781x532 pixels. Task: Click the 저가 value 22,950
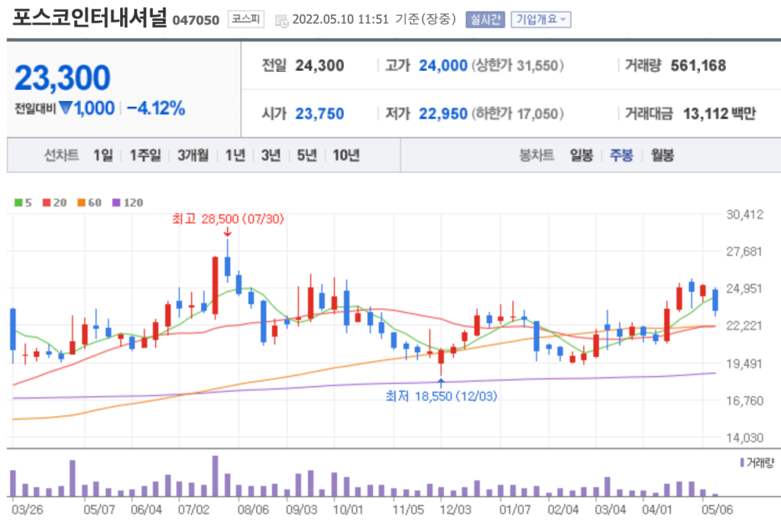click(x=443, y=114)
